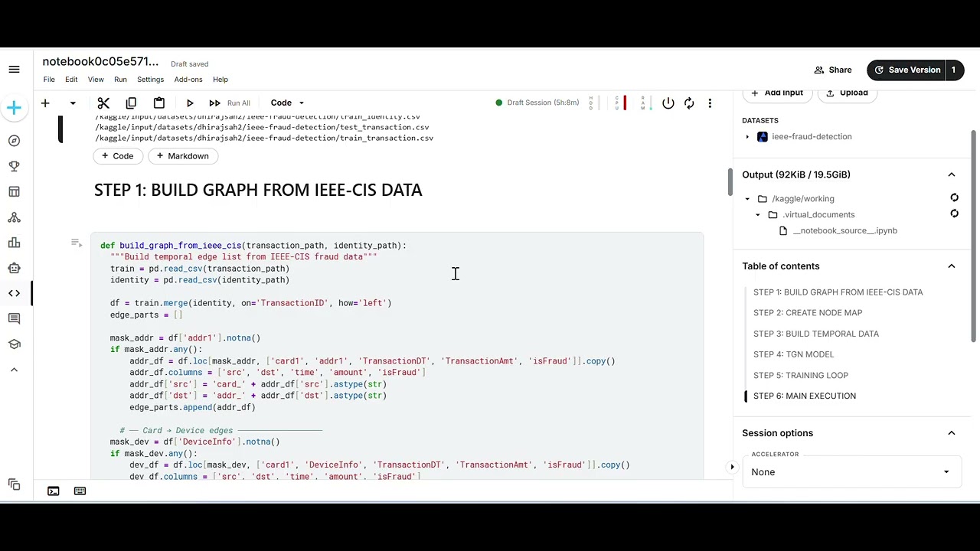Refresh the .virtual_documents folder
980x551 pixels.
(954, 214)
